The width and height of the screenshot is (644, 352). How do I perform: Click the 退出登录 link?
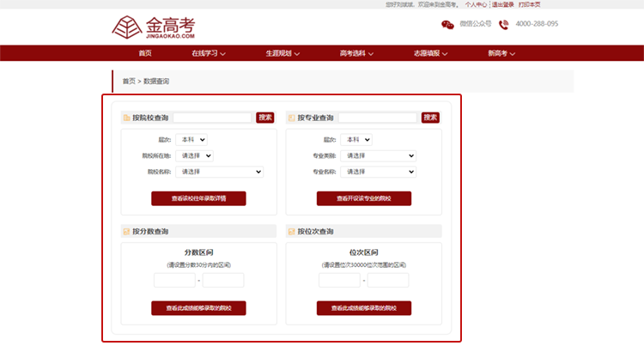(x=503, y=4)
